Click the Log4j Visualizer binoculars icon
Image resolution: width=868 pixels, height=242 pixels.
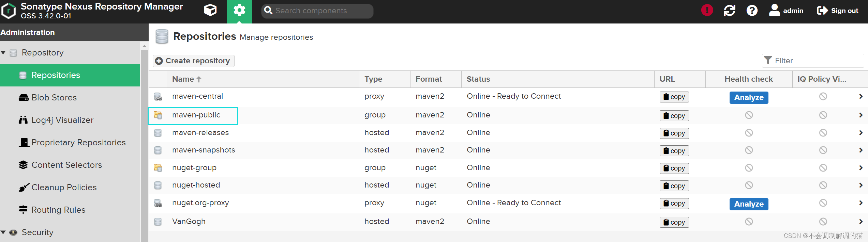tap(23, 120)
